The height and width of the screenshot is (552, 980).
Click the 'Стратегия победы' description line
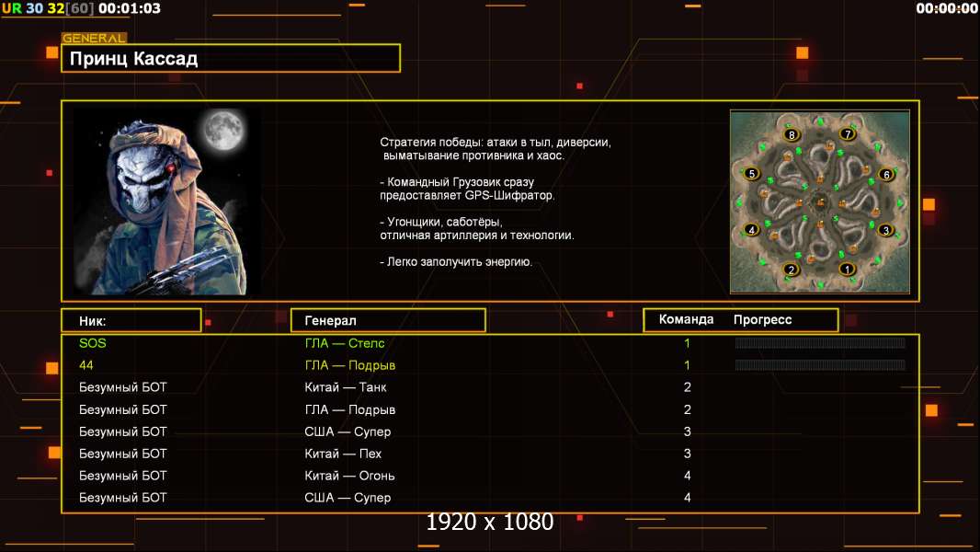coord(496,143)
